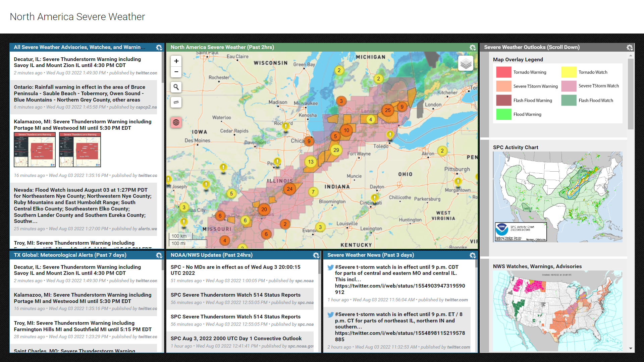Refresh the All Severe Weather Advisories panel

(x=159, y=48)
